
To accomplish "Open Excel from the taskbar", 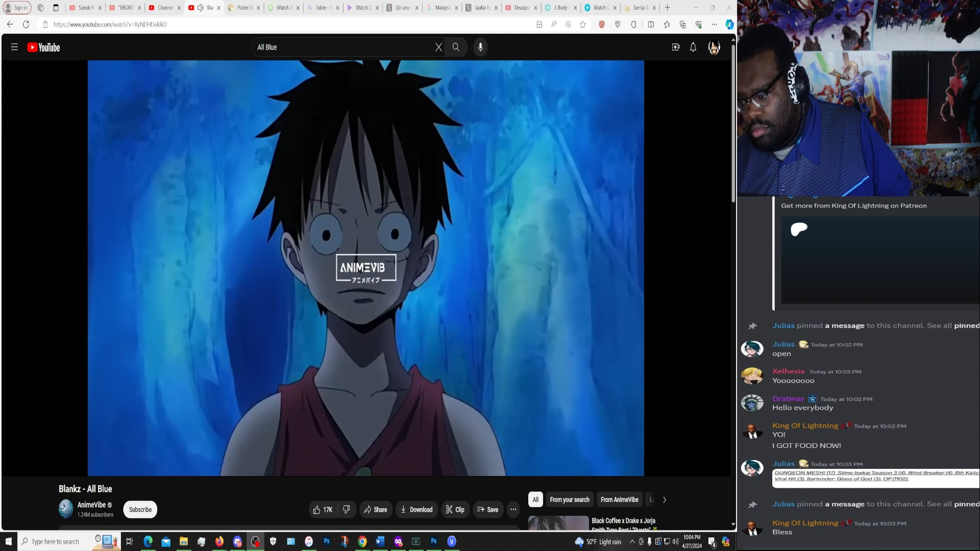I will 416,541.
